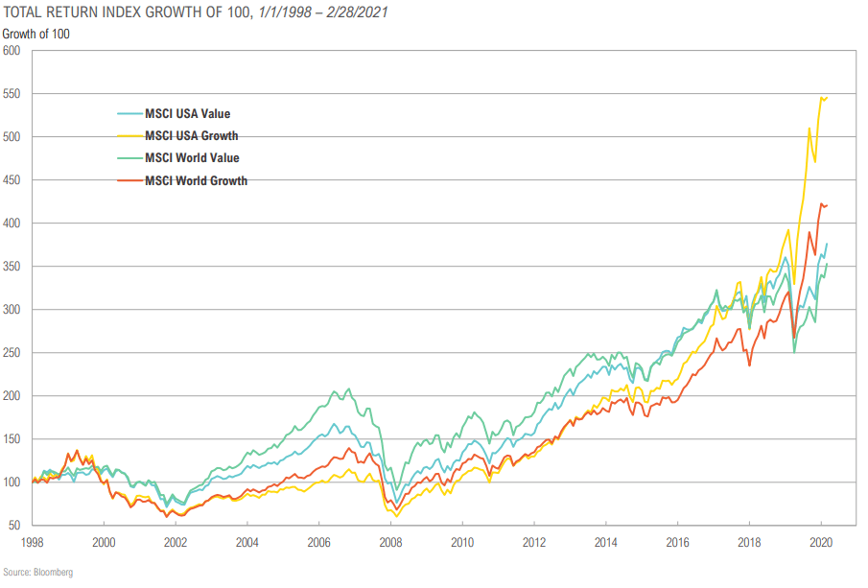
Task: Select the "2016" x-axis year label
Action: [x=677, y=543]
